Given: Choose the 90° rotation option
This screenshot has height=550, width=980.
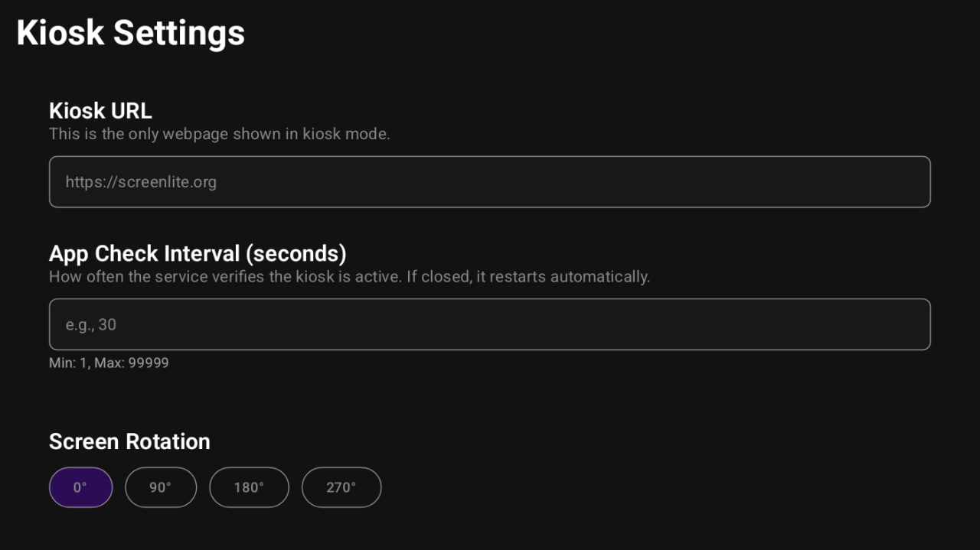Looking at the screenshot, I should [161, 487].
